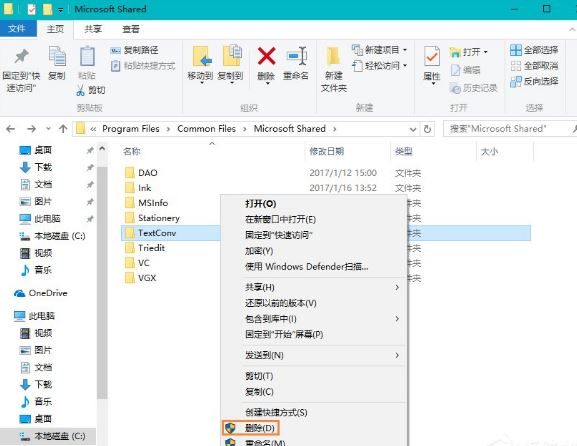Click the chevron after Microsoft Shared breadcrumb
The width and height of the screenshot is (577, 446).
[334, 129]
